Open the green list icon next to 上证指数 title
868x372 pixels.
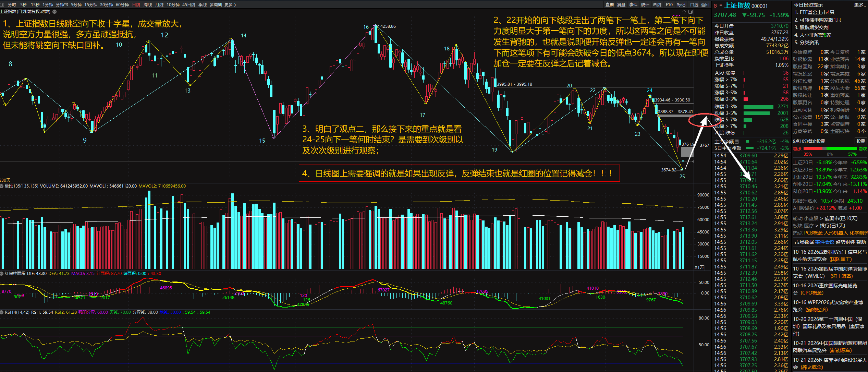[721, 6]
